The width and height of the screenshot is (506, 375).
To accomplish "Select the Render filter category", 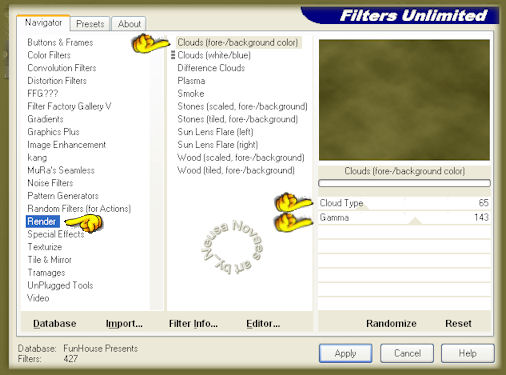I will tap(43, 221).
